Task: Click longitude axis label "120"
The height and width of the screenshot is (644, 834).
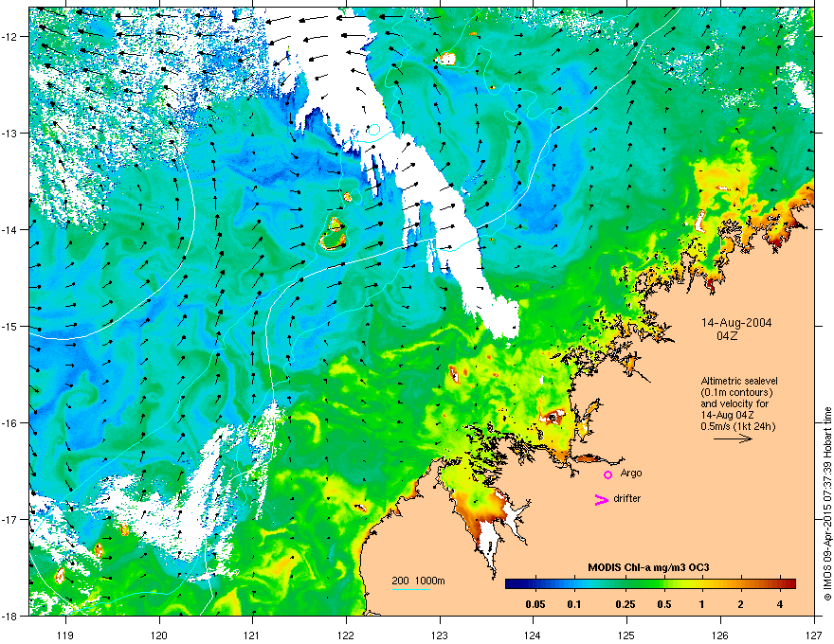Action: (x=159, y=635)
